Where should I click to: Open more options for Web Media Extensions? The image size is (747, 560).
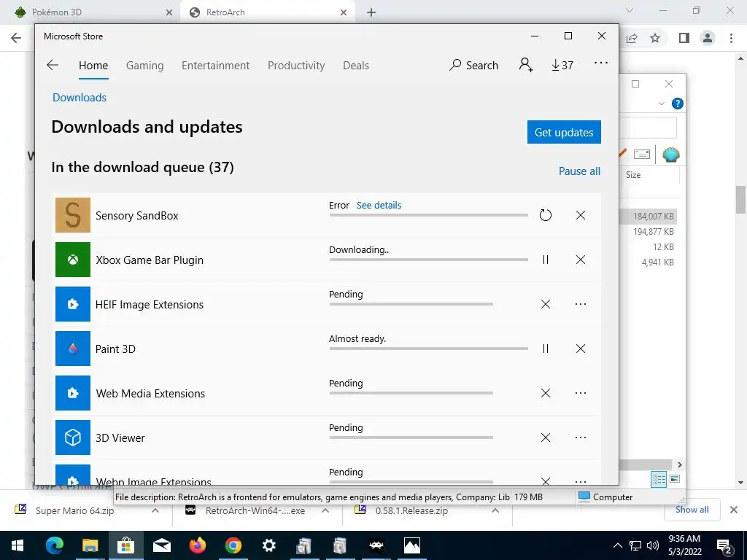click(580, 393)
